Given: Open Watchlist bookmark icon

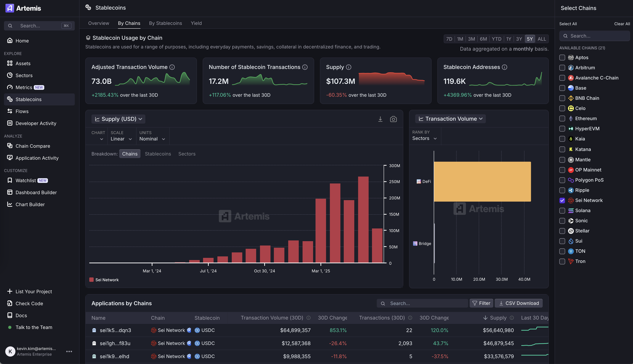Looking at the screenshot, I should pos(10,180).
